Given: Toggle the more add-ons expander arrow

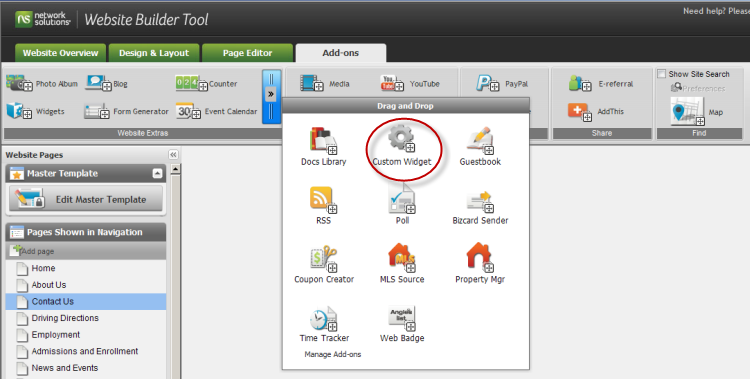Looking at the screenshot, I should 271,94.
